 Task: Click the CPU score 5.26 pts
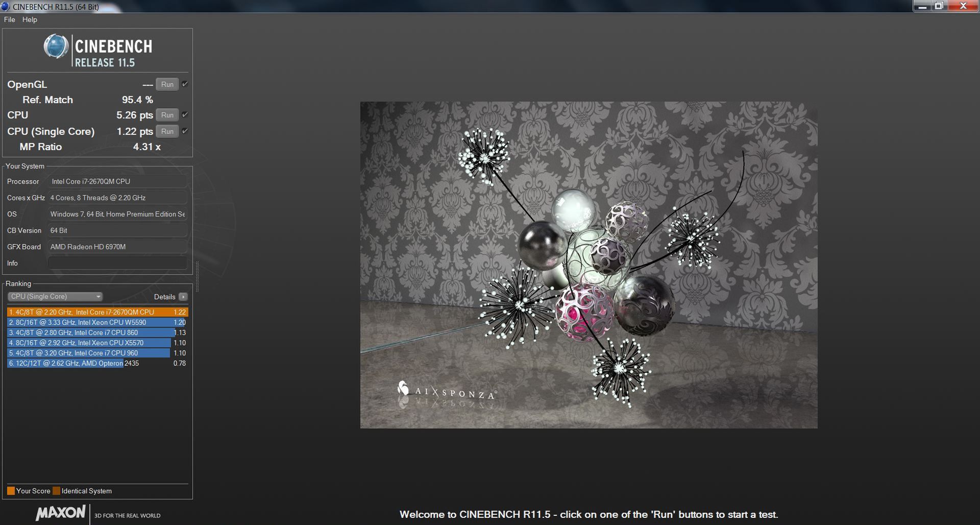tap(135, 115)
